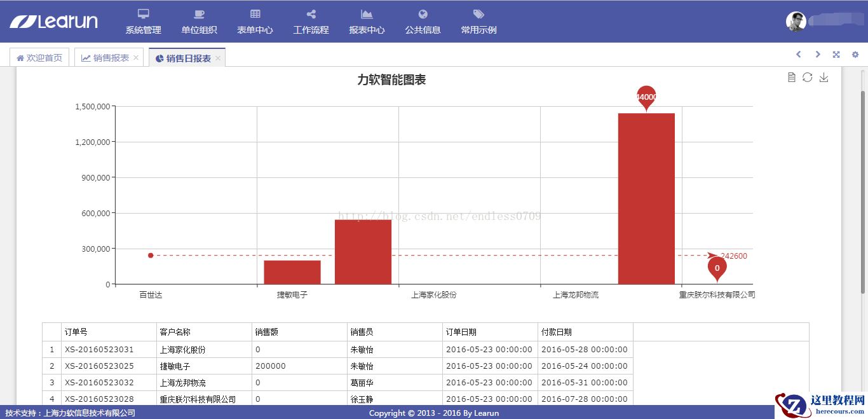Click the tallest bar in the chart

646,198
